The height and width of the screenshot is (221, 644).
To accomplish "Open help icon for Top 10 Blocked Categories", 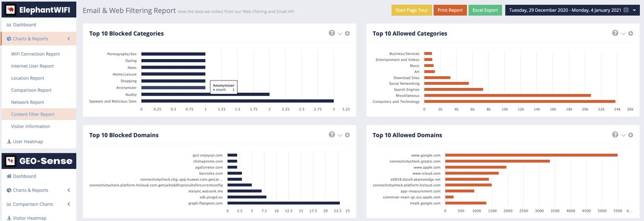I will [x=332, y=33].
